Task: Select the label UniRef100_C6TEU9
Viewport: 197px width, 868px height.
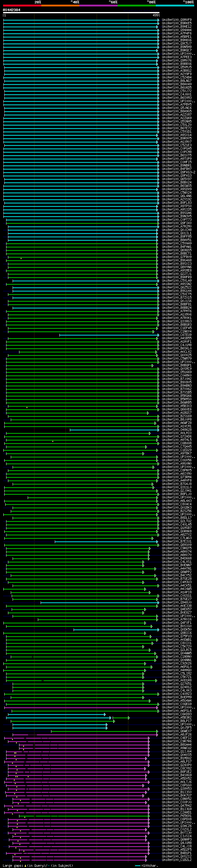Action: pos(177,335)
